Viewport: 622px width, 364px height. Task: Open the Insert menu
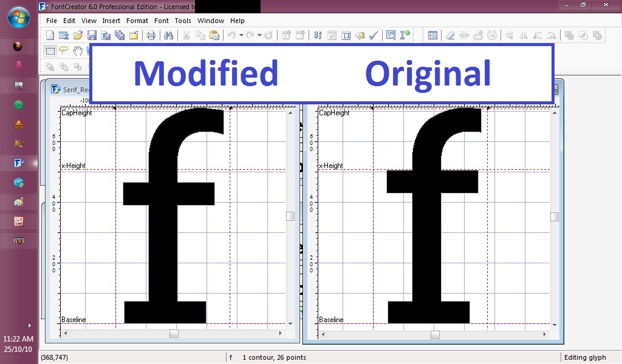(111, 21)
